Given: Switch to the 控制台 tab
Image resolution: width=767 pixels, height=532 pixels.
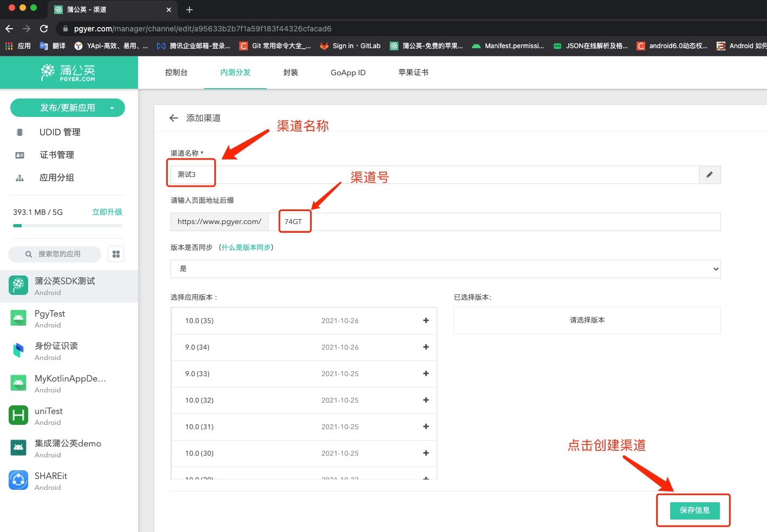Looking at the screenshot, I should point(176,73).
